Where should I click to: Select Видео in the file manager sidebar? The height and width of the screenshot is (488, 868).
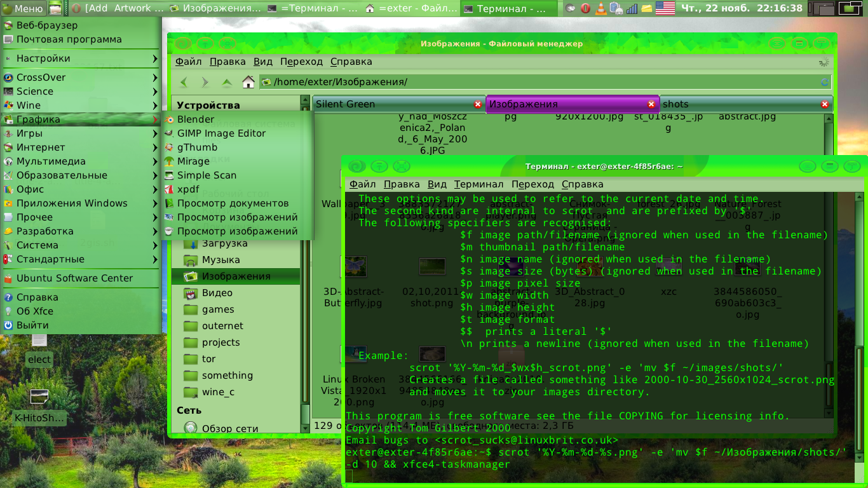(x=235, y=293)
